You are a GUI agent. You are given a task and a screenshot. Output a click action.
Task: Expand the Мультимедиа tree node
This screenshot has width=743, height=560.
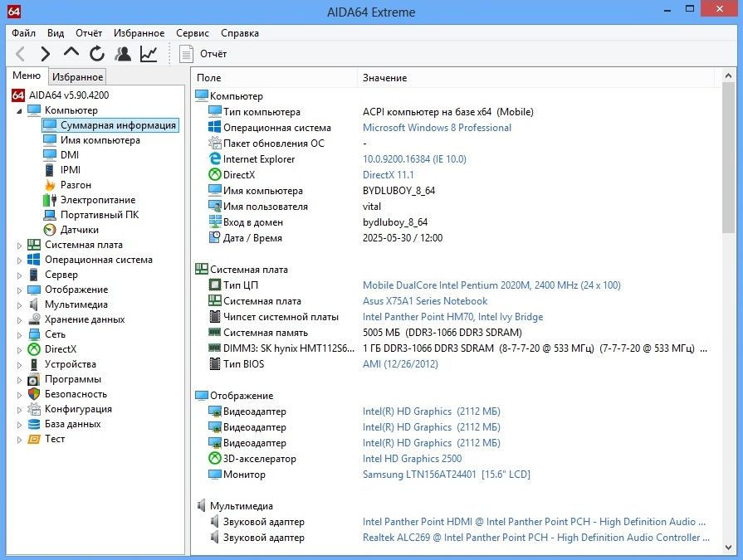click(19, 305)
